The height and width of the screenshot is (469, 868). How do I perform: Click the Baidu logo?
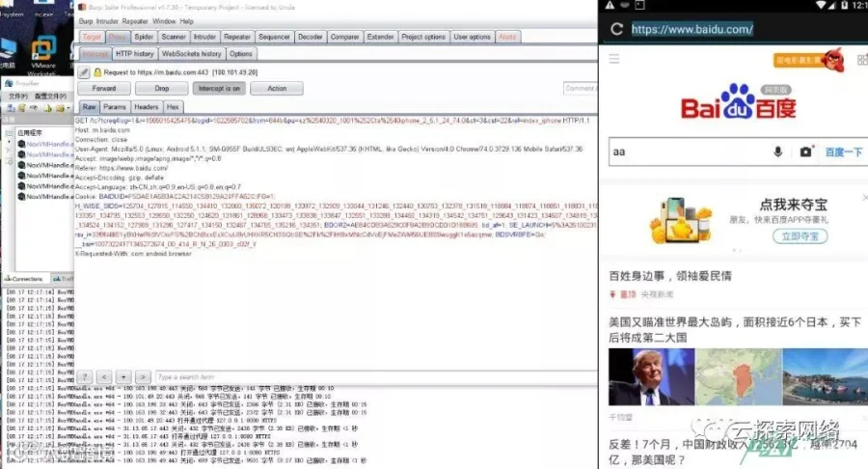pyautogui.click(x=738, y=102)
